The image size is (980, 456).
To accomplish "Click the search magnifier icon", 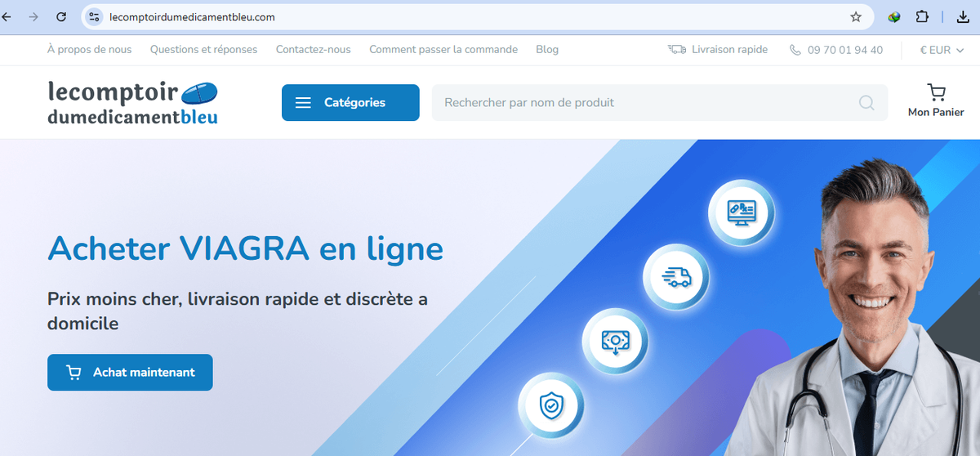I will pos(866,103).
